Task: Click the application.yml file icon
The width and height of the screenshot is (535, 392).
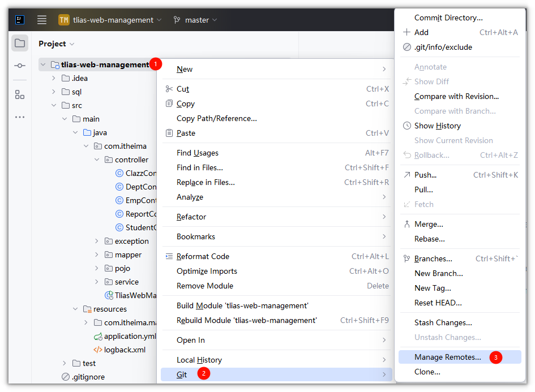Action: [98, 337]
